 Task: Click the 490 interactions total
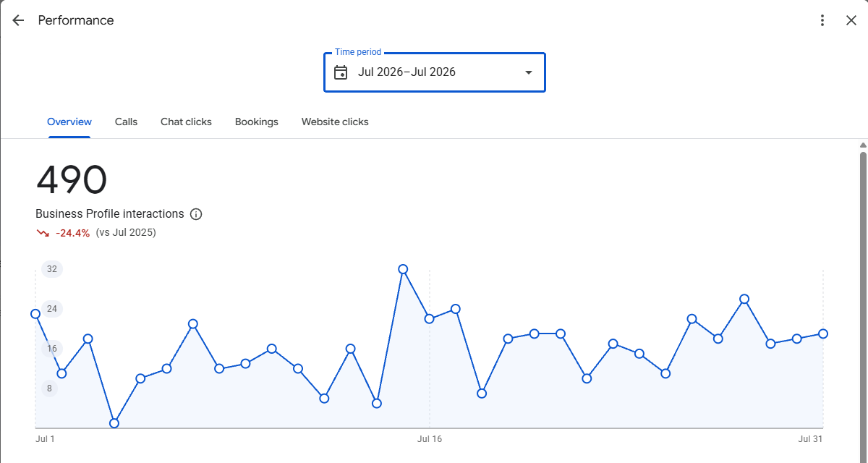(72, 180)
